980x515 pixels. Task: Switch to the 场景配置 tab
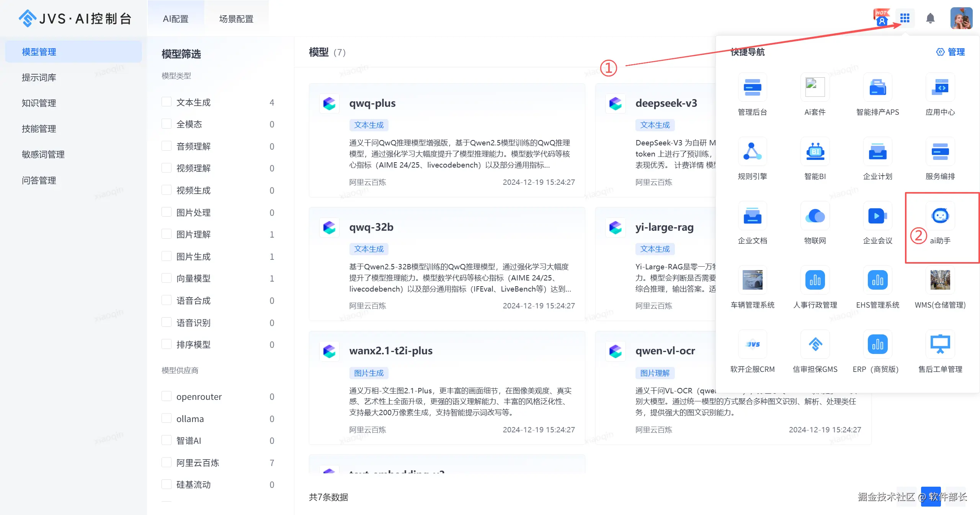point(236,19)
